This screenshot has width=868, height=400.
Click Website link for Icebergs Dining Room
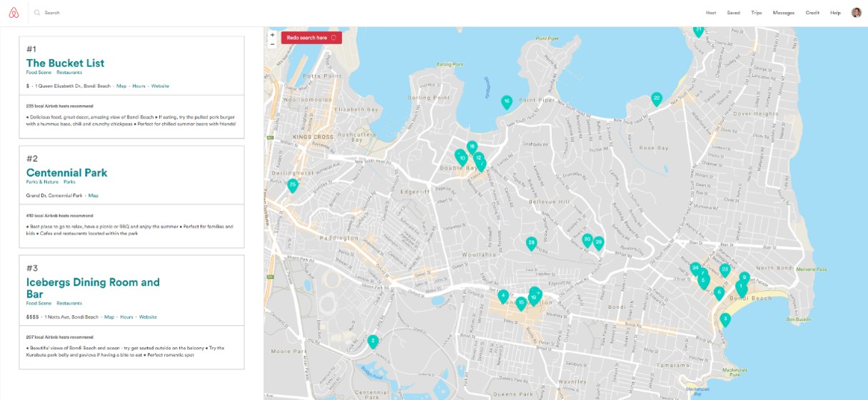pos(148,317)
